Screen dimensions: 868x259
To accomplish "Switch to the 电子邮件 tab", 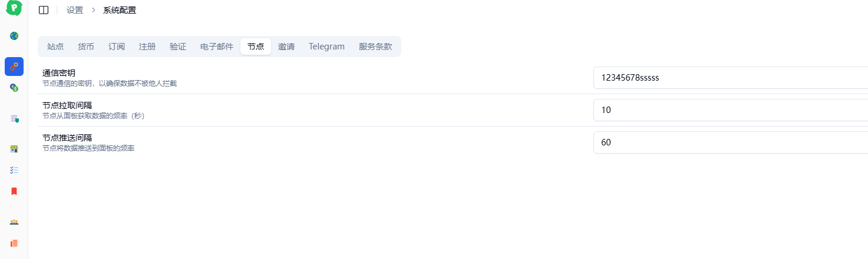I will 217,47.
